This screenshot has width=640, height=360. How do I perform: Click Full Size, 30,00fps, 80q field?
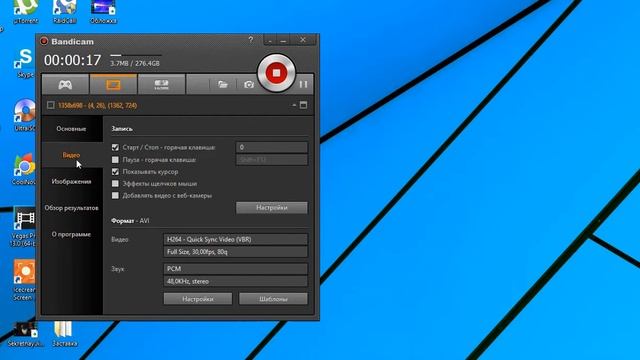(236, 252)
